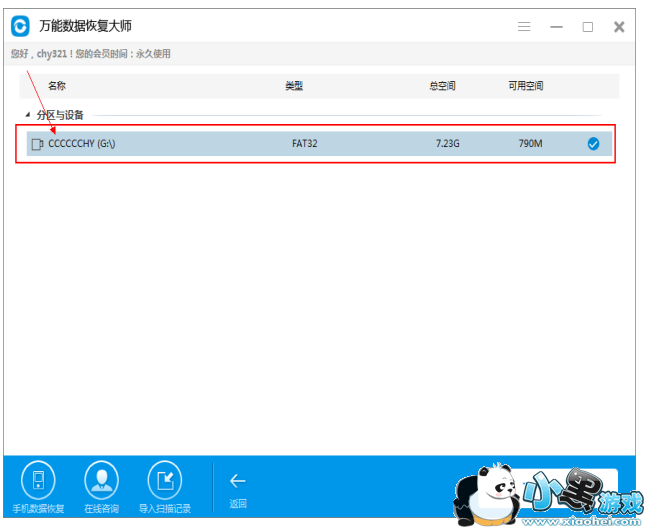Go back with the return arrow
The image size is (645, 530).
coord(237,481)
